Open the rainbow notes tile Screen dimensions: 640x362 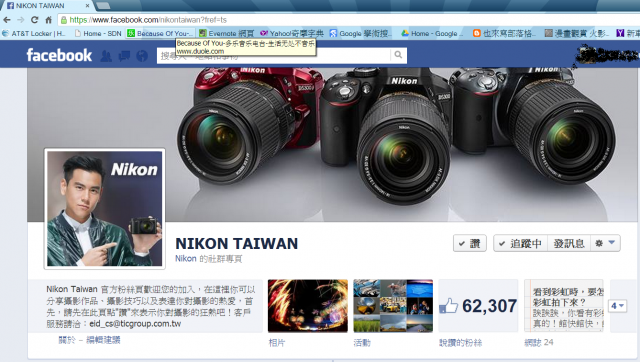(x=564, y=306)
